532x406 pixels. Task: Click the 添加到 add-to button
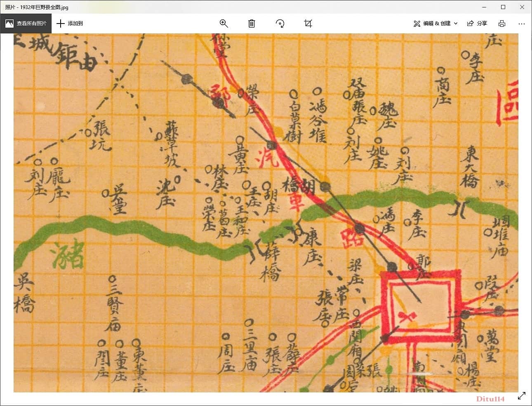(70, 24)
